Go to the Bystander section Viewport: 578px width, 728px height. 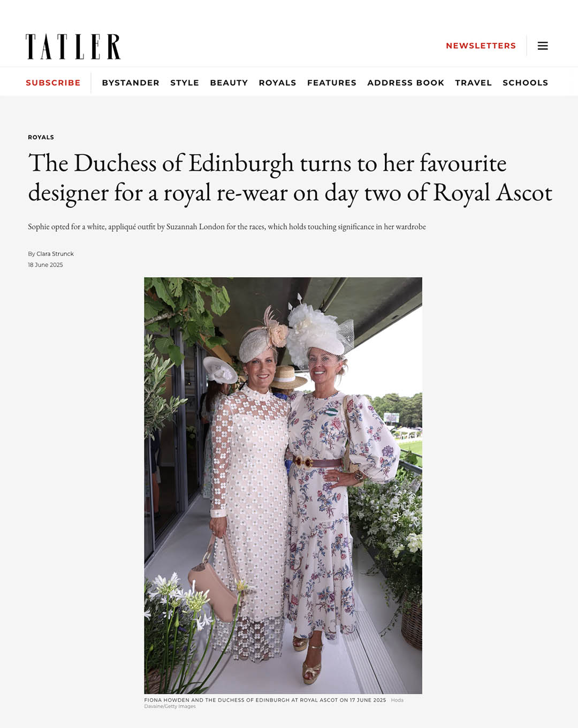(131, 83)
